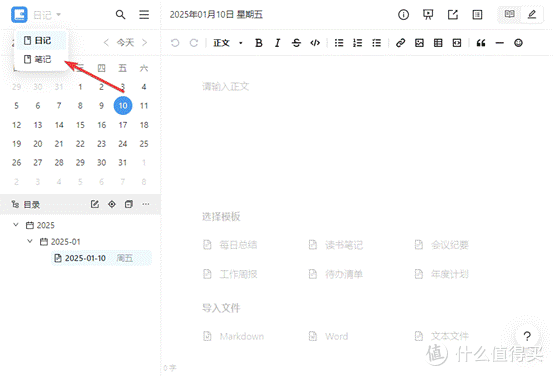Viewport: 553px width, 376px height.
Task: Click the undo icon
Action: [x=175, y=43]
